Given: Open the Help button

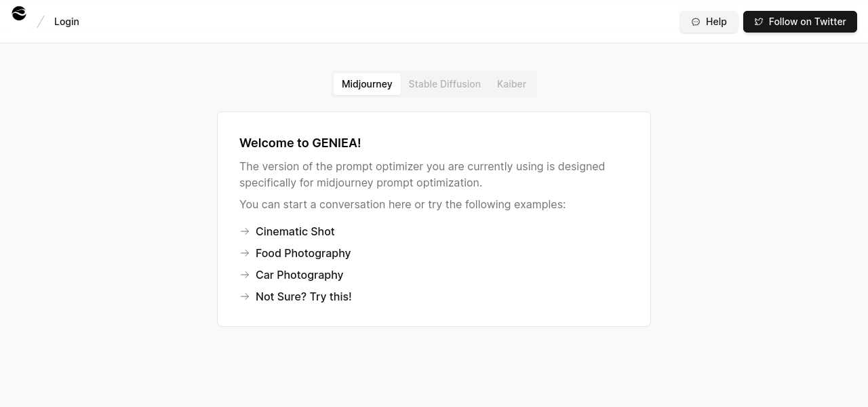Looking at the screenshot, I should [x=709, y=22].
